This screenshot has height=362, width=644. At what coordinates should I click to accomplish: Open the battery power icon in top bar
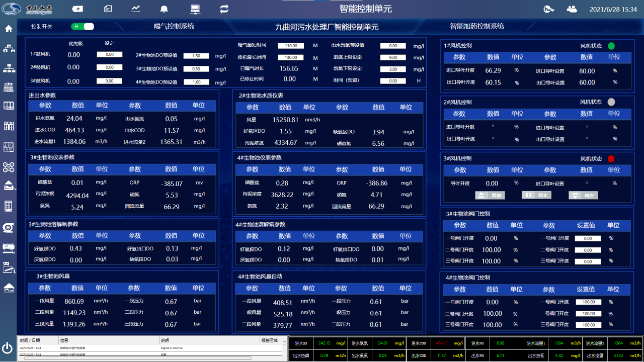[78, 9]
